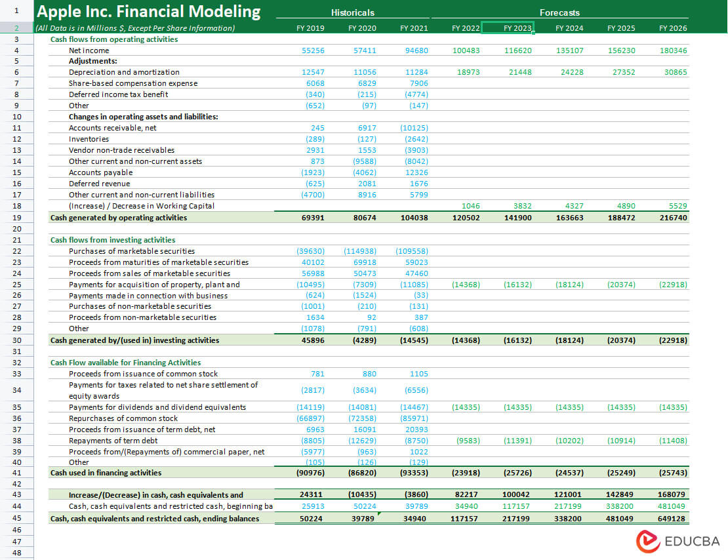Select Deferred income tax benefit value (4774)
This screenshot has width=728, height=560.
416,94
